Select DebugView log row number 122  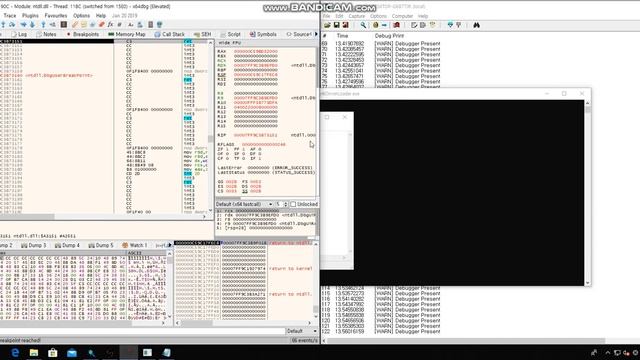pos(382,331)
